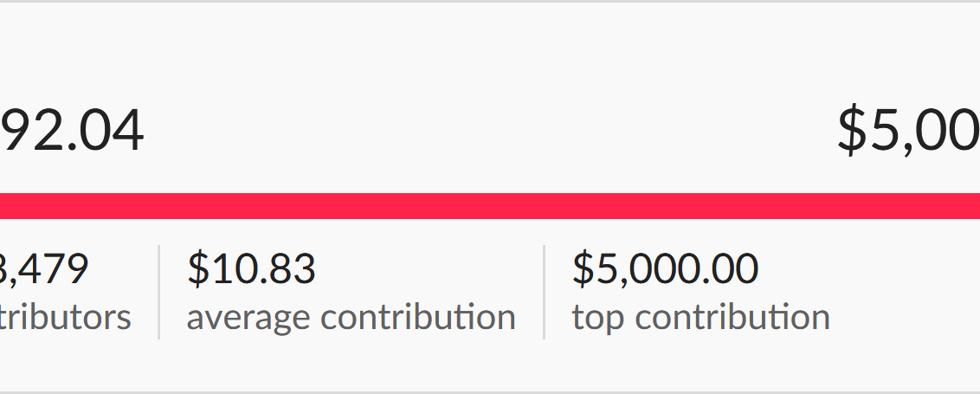Click the dollar sign of $10.83
The width and height of the screenshot is (980, 394).
(198, 268)
